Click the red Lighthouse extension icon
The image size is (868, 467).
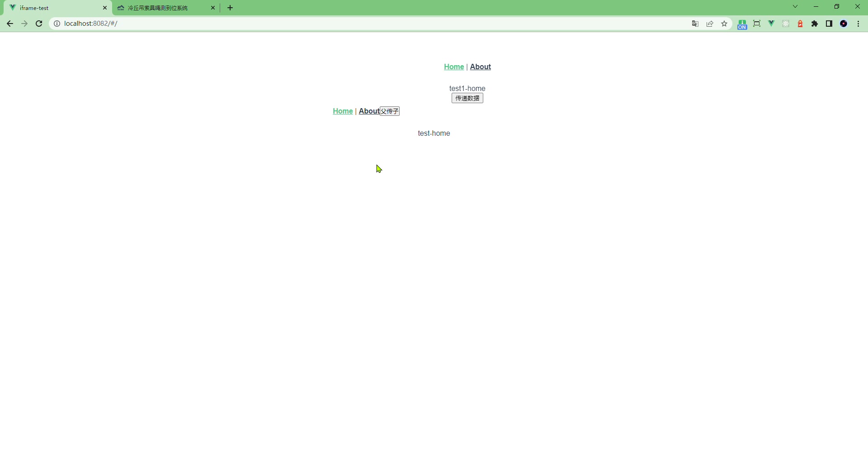pyautogui.click(x=800, y=24)
